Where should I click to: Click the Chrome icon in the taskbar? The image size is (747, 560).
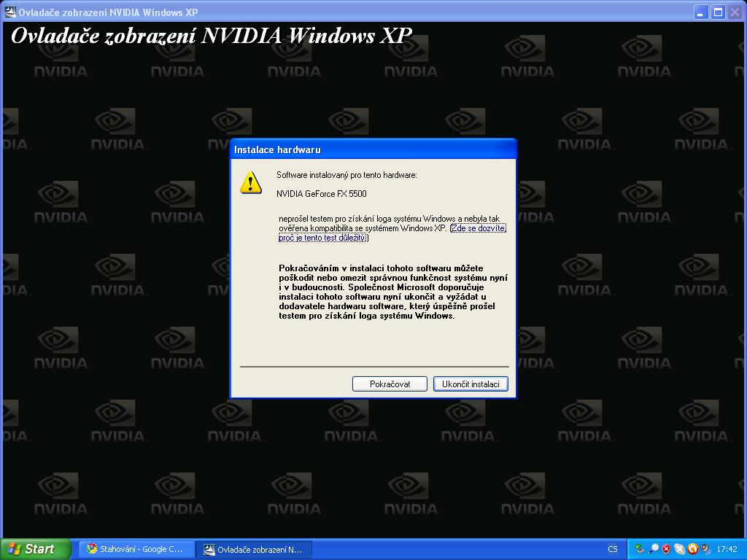[91, 549]
